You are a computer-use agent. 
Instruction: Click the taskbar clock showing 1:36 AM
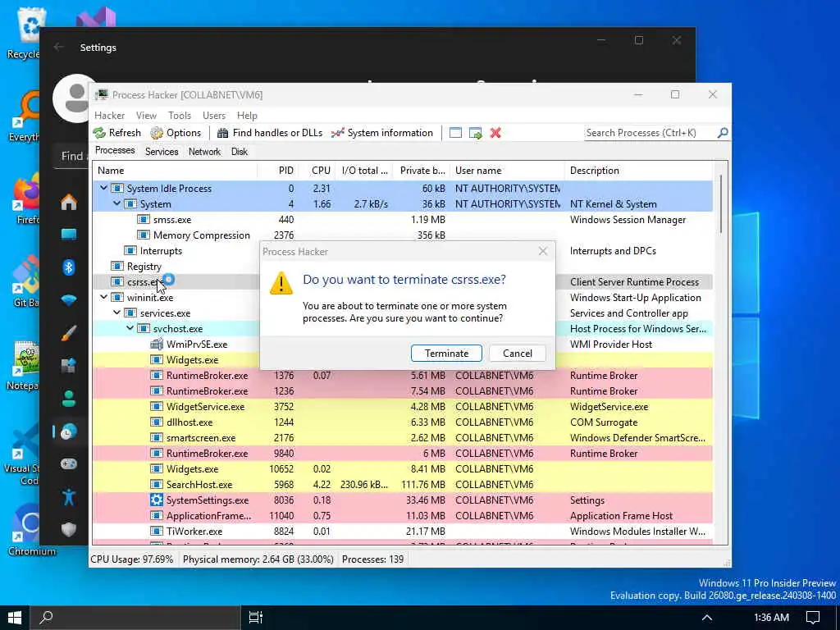pos(771,617)
